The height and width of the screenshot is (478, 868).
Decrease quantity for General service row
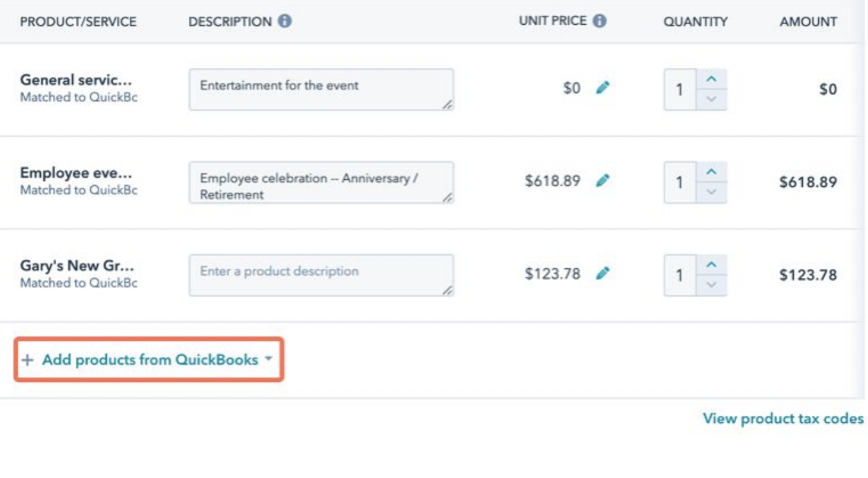tap(711, 100)
